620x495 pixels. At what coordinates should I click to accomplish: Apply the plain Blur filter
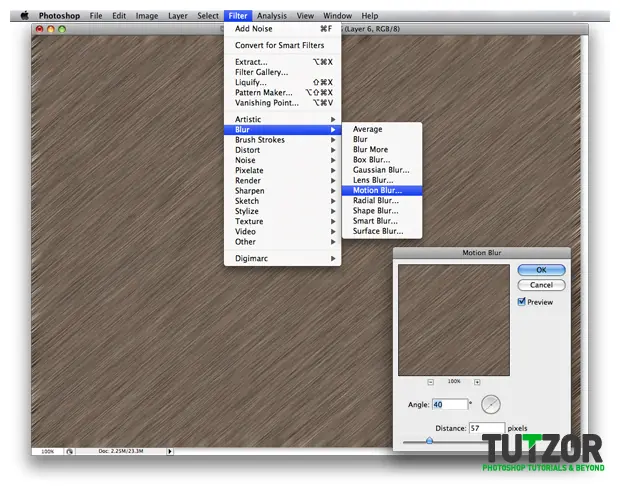pos(382,140)
